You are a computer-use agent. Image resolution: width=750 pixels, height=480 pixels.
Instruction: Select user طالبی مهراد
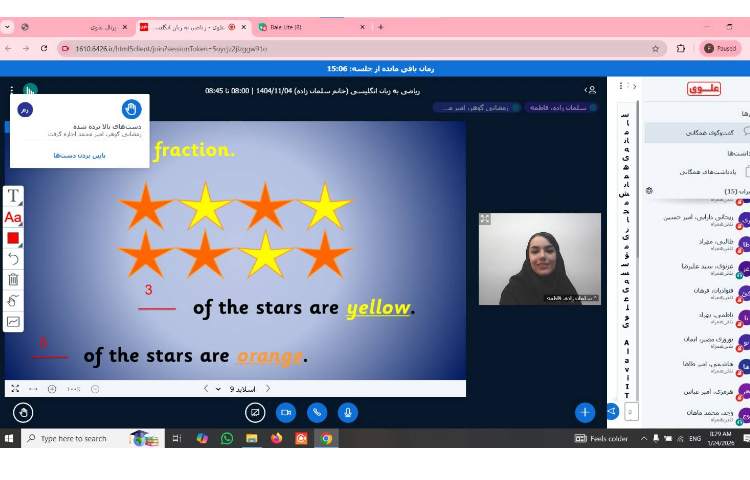click(x=697, y=244)
